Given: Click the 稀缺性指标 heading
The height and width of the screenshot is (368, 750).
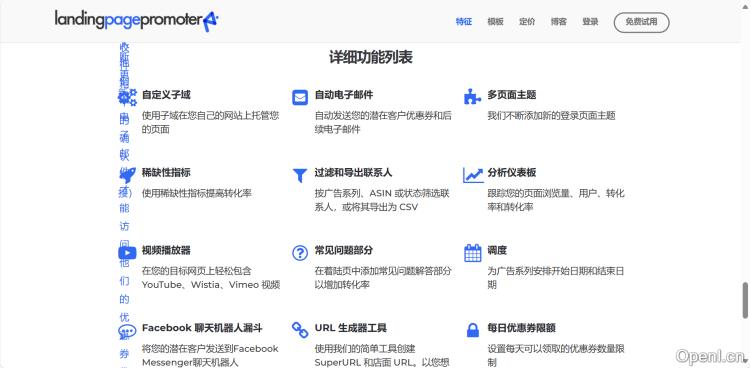Looking at the screenshot, I should tap(166, 172).
